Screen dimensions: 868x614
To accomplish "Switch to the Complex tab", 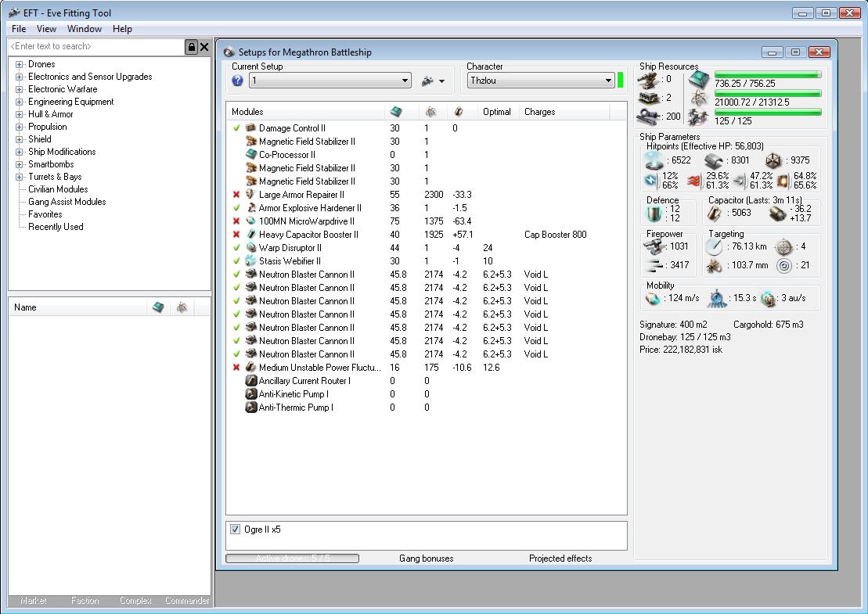I will (135, 601).
